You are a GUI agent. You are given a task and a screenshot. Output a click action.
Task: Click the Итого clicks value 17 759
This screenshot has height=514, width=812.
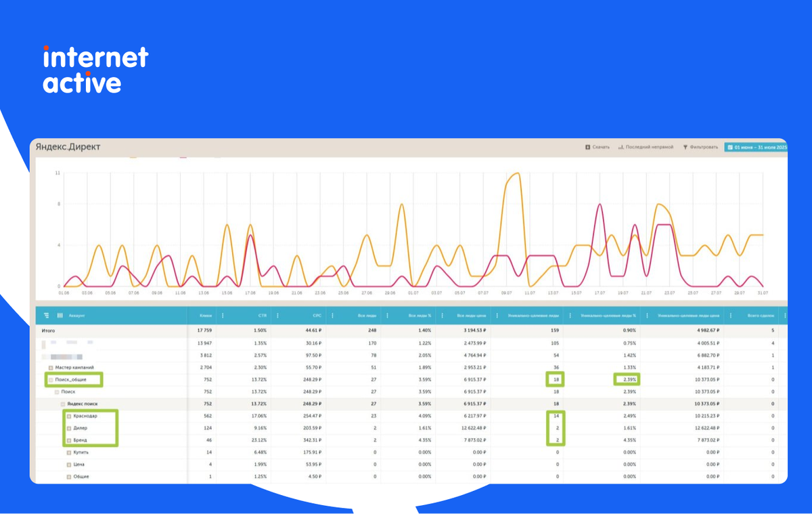click(204, 330)
